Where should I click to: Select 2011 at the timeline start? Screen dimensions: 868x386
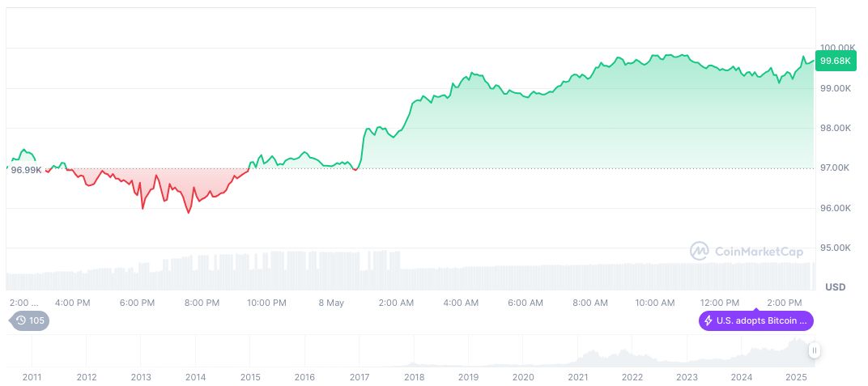point(32,377)
